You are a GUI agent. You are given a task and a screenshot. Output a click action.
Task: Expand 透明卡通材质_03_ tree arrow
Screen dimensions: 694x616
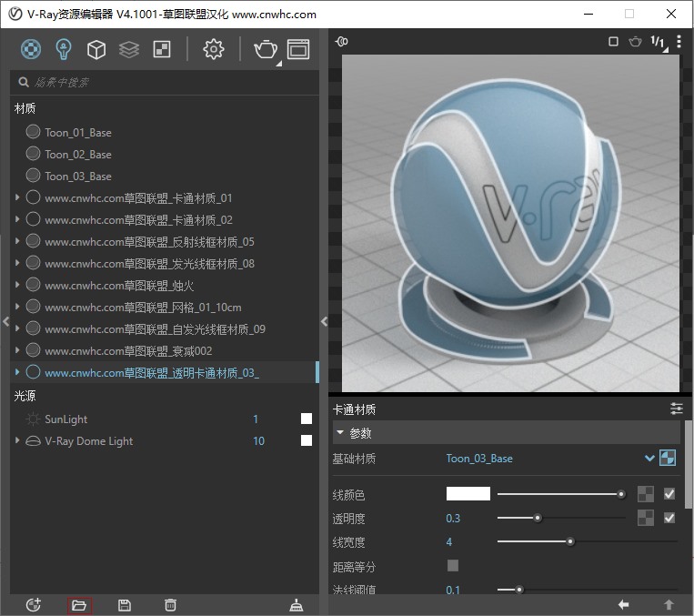(17, 372)
